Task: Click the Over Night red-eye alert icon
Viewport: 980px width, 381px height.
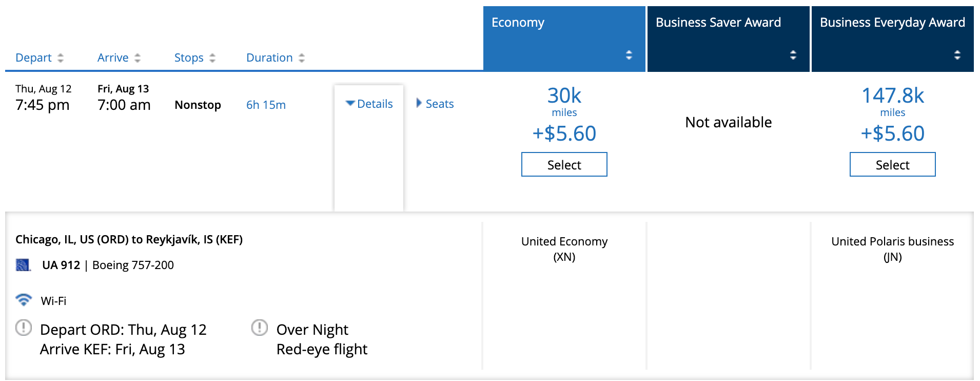Action: click(x=260, y=328)
